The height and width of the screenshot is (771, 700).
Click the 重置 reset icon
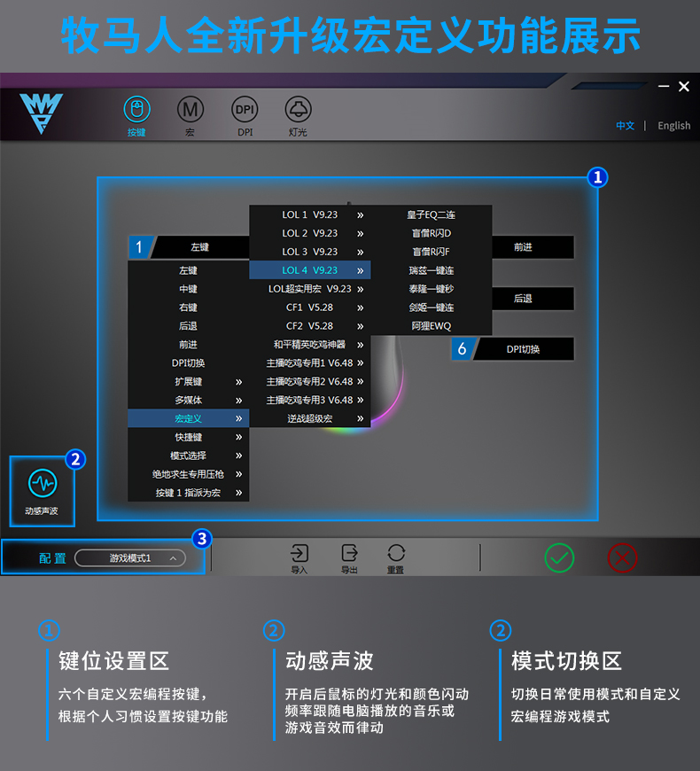tap(396, 558)
